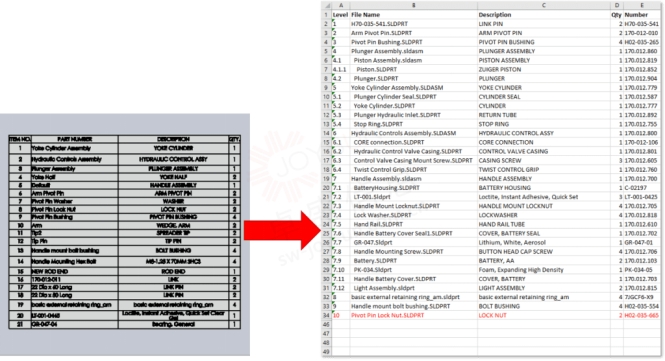Select number cell 'C-02197'
The height and width of the screenshot is (361, 665).
pos(642,188)
